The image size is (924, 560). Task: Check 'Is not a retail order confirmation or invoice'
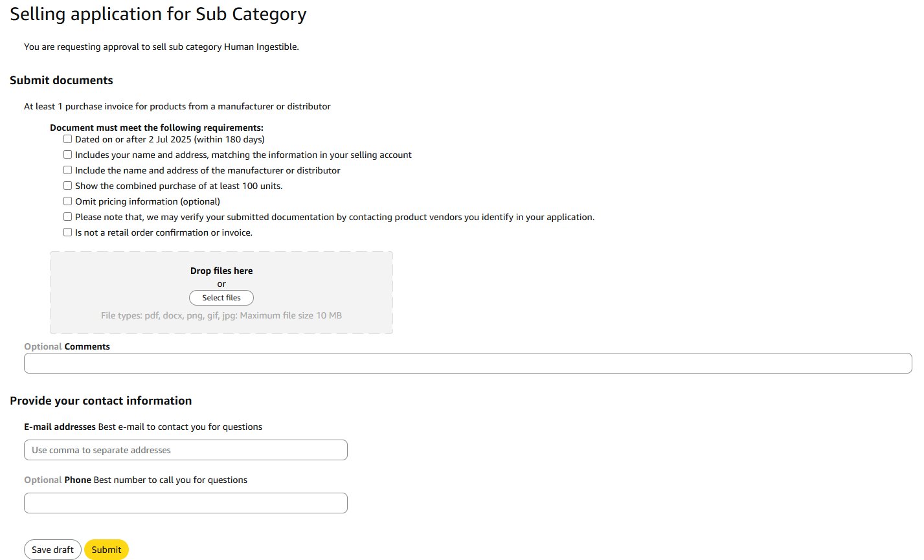pos(67,232)
